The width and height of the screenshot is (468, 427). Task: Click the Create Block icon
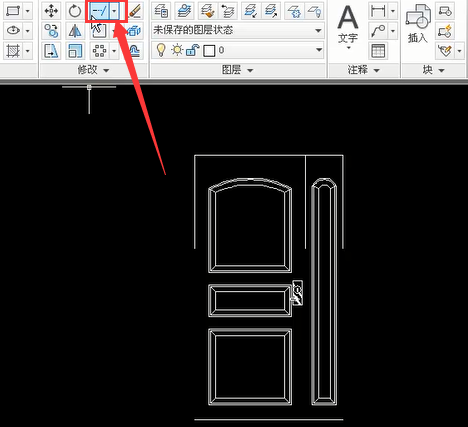[x=445, y=11]
